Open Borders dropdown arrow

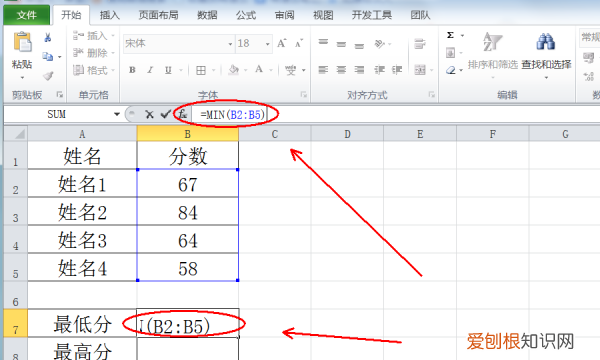coord(213,70)
